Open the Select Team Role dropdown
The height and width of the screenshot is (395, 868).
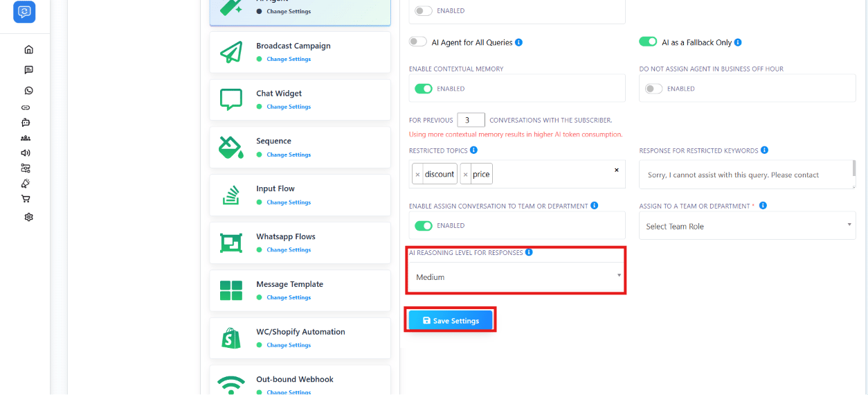pos(748,226)
